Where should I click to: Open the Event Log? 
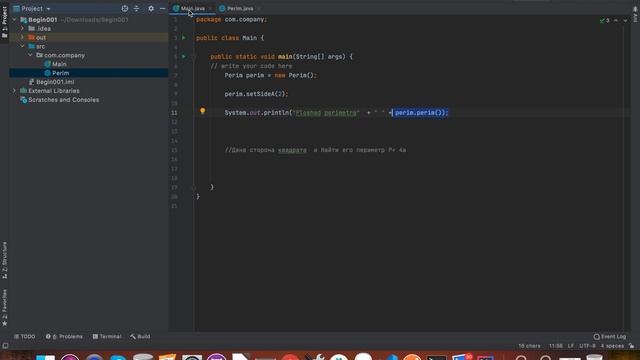pos(610,337)
